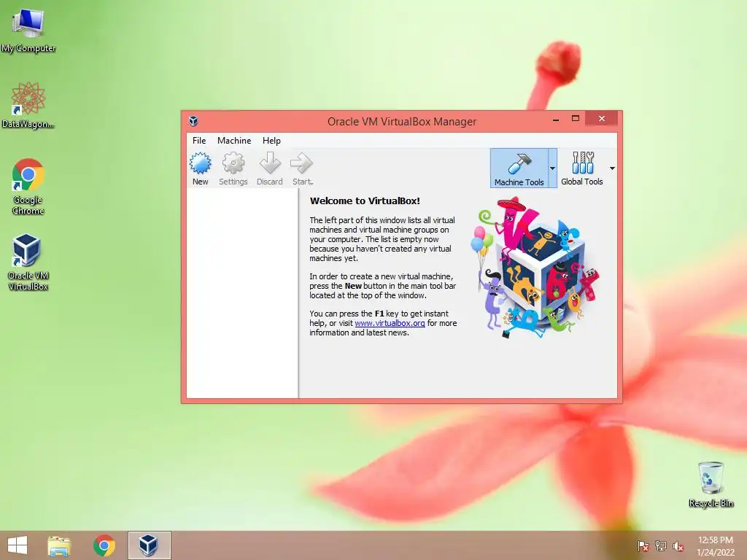Image resolution: width=747 pixels, height=560 pixels.
Task: Open File Explorer from the taskbar
Action: (x=59, y=545)
